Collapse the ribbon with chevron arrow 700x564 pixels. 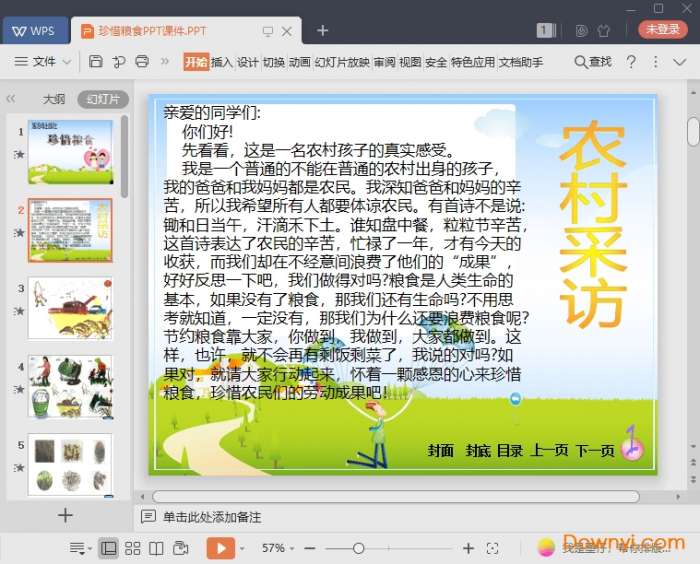(679, 62)
